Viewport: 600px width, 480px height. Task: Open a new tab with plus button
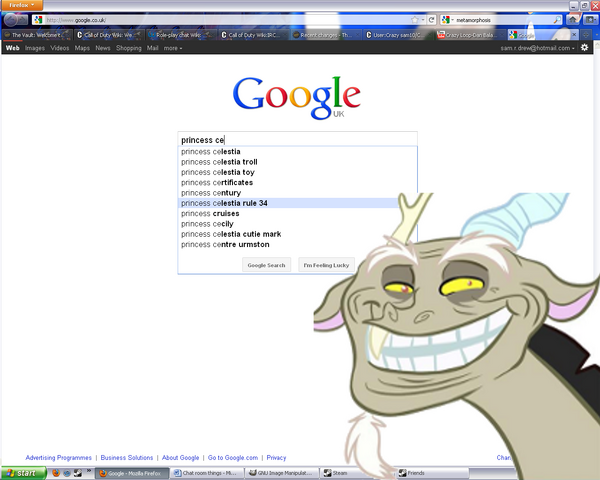tap(586, 35)
